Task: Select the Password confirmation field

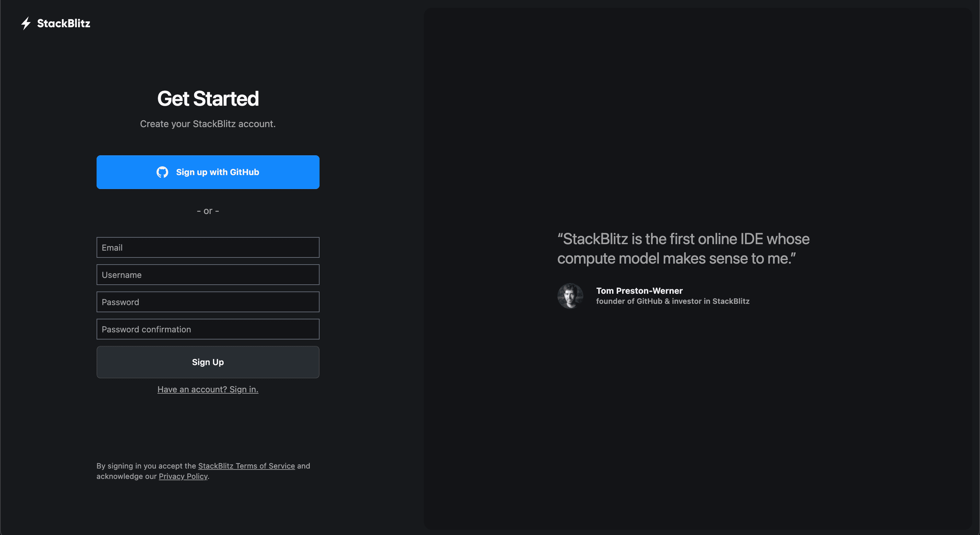Action: [208, 329]
